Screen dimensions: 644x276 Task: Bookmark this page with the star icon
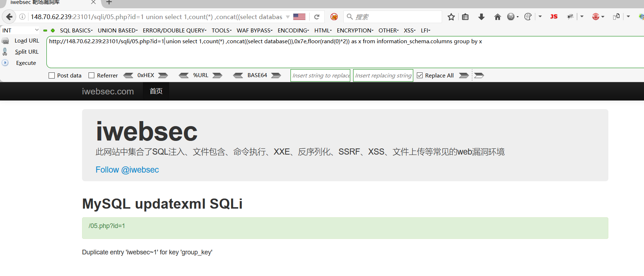[451, 17]
